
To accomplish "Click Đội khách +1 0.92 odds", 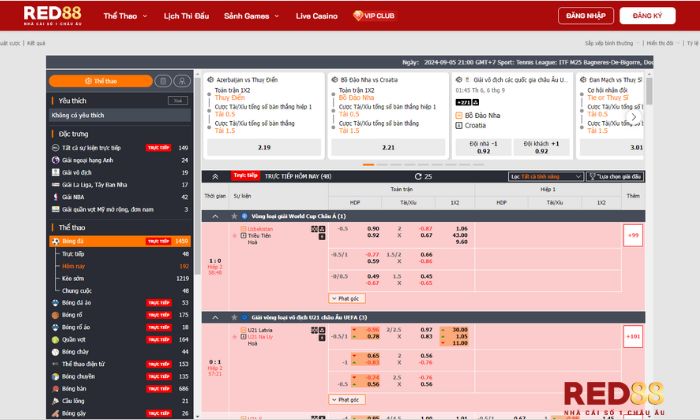I will click(541, 147).
